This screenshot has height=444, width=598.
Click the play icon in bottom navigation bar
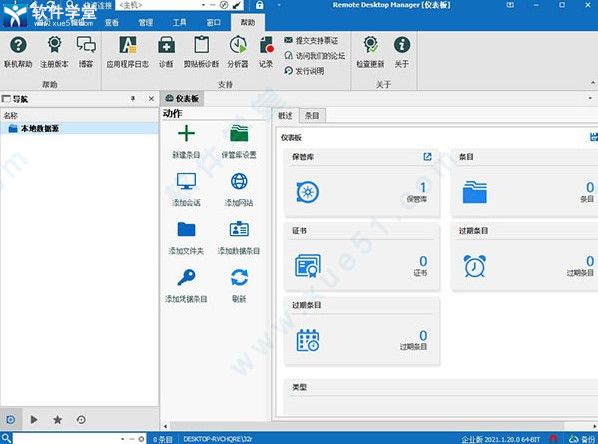click(34, 420)
